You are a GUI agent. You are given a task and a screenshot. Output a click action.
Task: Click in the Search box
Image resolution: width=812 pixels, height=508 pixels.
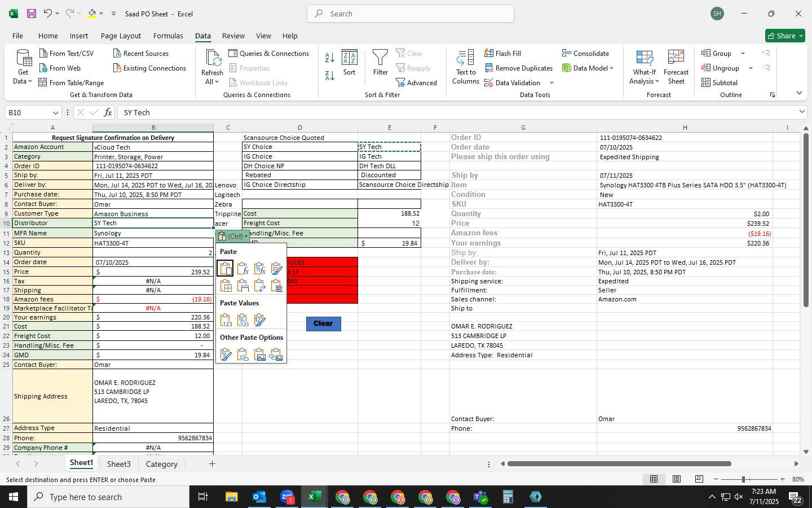tap(411, 14)
